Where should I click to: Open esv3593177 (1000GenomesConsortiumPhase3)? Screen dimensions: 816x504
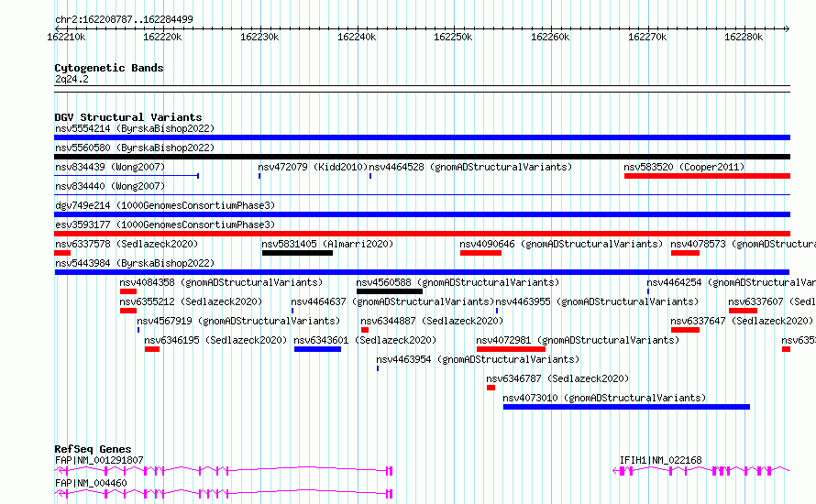pos(165,225)
